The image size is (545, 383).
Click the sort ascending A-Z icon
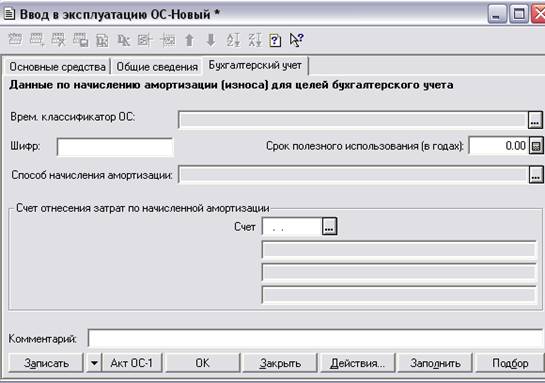(233, 40)
